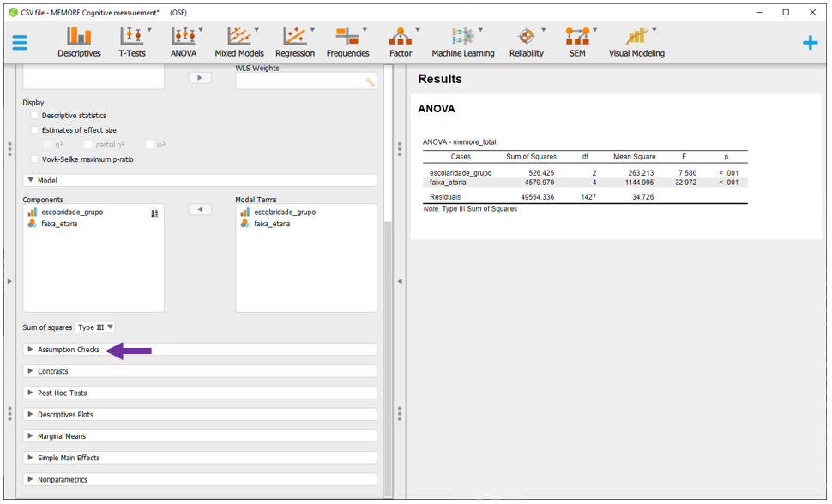Screen dimensions: 832x504
Task: Open the Regression analysis menu
Action: (294, 42)
